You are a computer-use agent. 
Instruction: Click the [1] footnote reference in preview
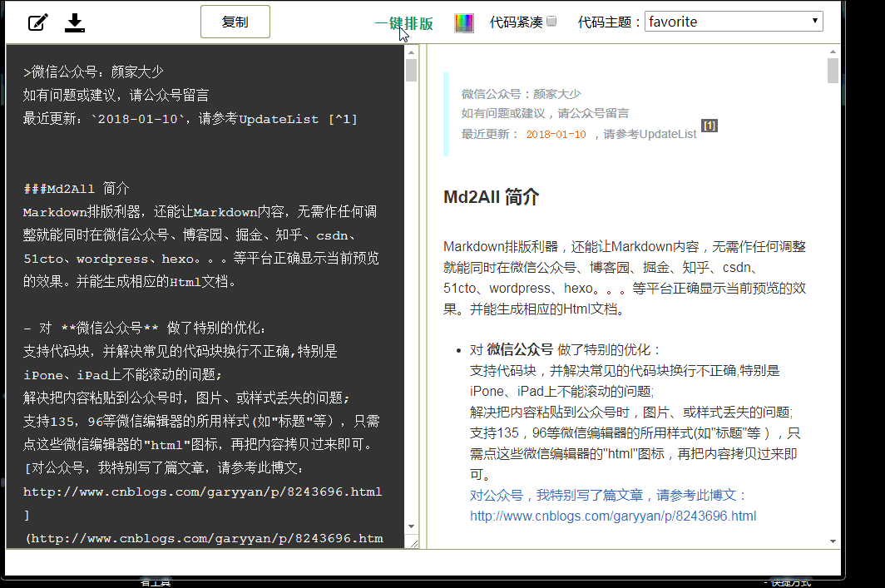click(x=709, y=126)
